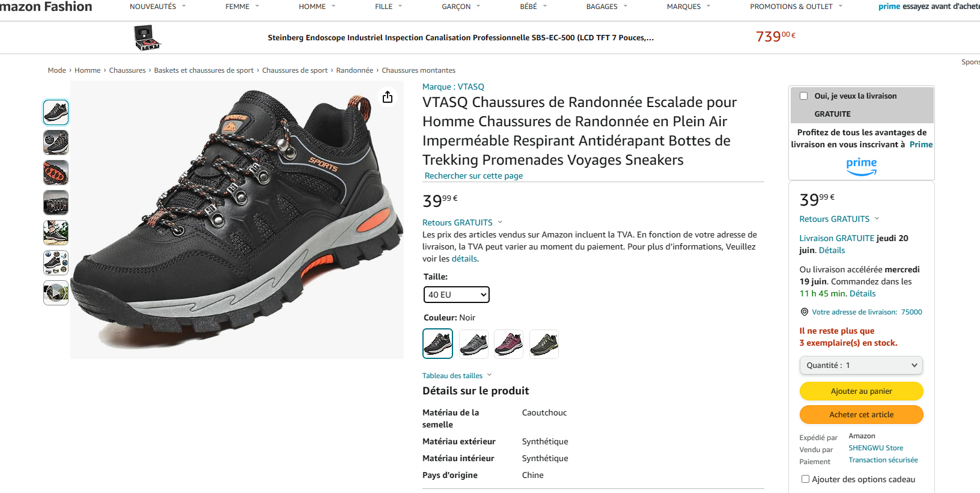The width and height of the screenshot is (980, 493).
Task: Click the share icon on product image
Action: pyautogui.click(x=388, y=97)
